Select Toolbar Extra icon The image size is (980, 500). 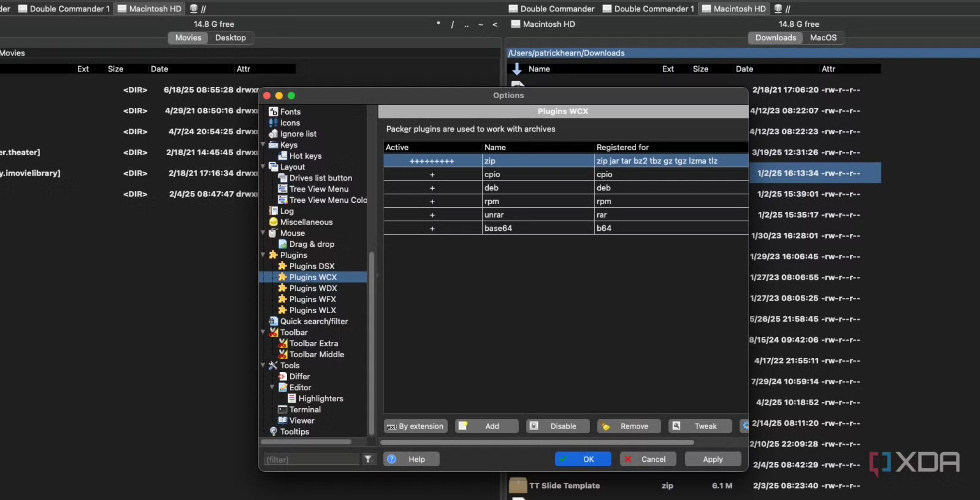(x=283, y=343)
